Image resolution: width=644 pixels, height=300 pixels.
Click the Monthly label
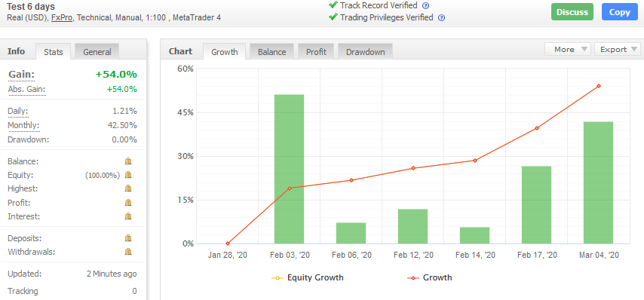(x=24, y=125)
